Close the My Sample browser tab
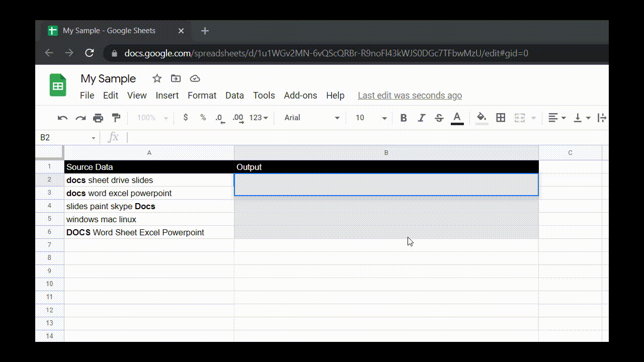Screen dimensions: 644x362 (x=181, y=31)
